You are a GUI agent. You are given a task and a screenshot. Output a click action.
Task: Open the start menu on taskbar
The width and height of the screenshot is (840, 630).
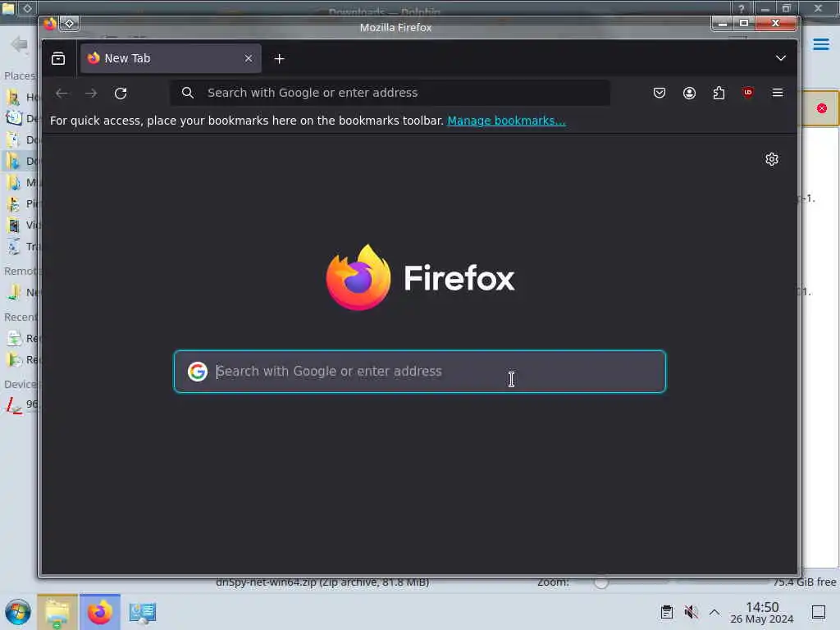tap(18, 612)
